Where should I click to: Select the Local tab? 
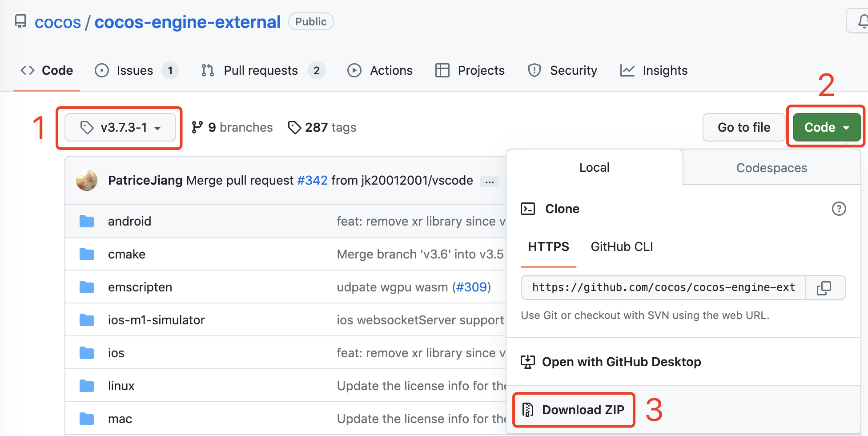[594, 167]
